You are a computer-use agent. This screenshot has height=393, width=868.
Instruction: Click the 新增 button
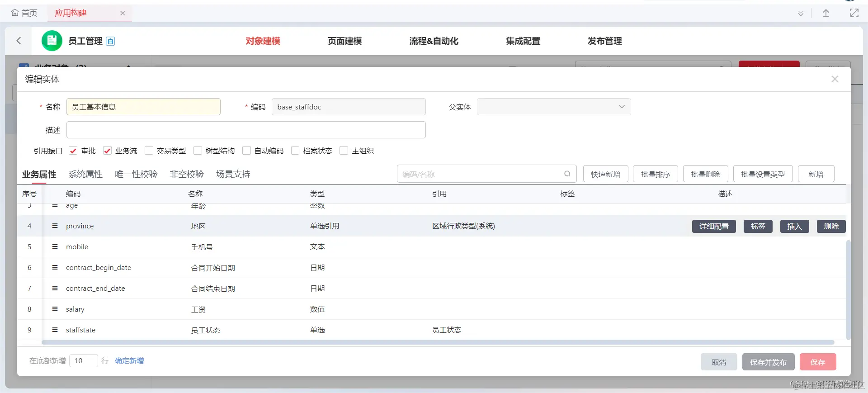click(x=816, y=174)
